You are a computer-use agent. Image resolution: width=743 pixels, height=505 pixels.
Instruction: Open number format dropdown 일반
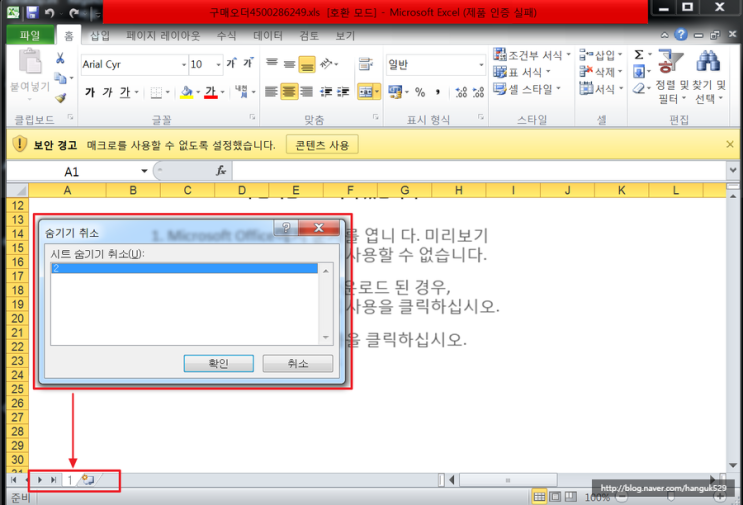point(481,64)
